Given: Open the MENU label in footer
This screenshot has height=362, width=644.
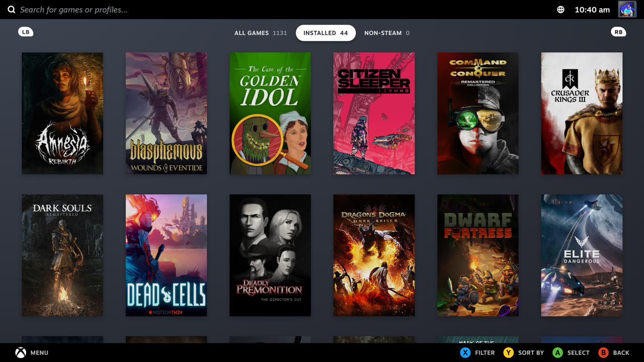Looking at the screenshot, I should [x=39, y=353].
